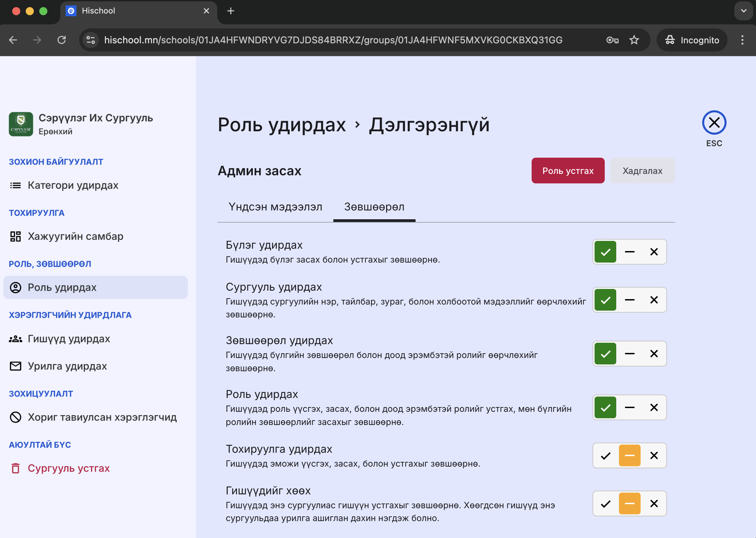Click the ESC close circle icon
The image size is (756, 538).
[x=714, y=122]
